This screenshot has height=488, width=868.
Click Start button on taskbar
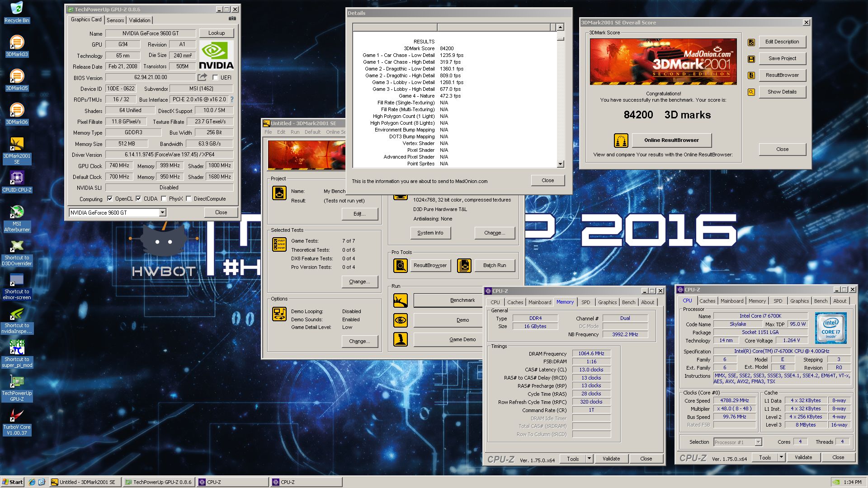pyautogui.click(x=13, y=482)
